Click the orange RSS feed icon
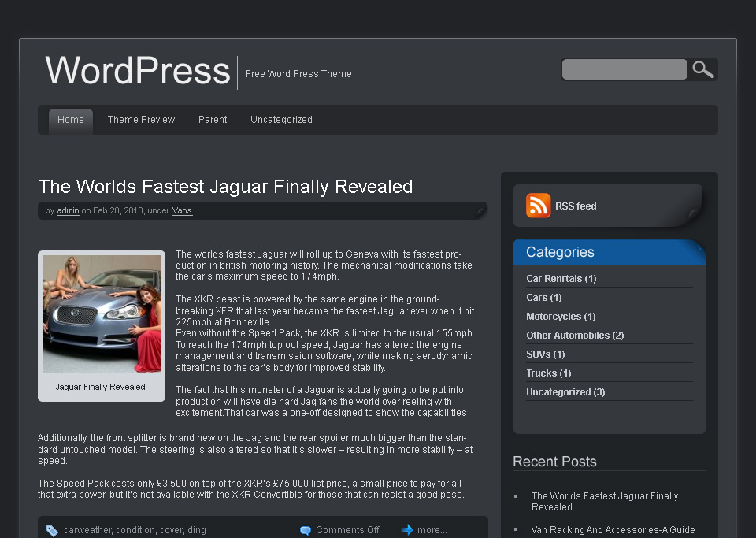The image size is (756, 538). tap(538, 206)
